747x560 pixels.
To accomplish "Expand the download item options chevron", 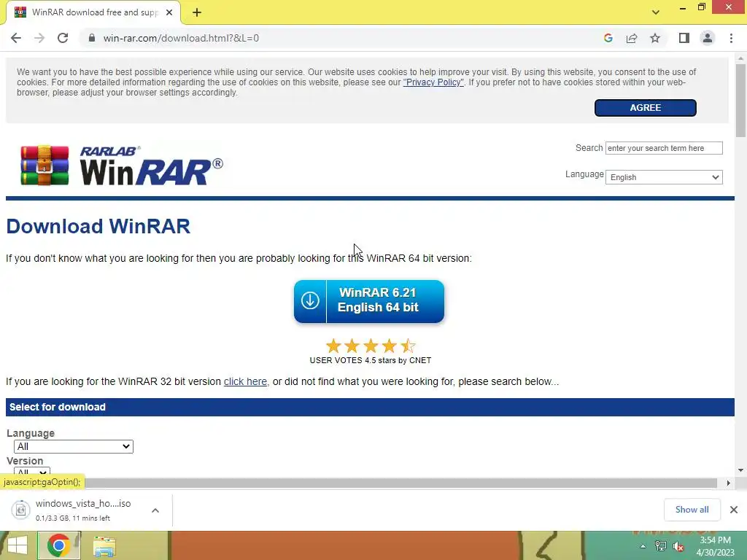I will coord(155,510).
